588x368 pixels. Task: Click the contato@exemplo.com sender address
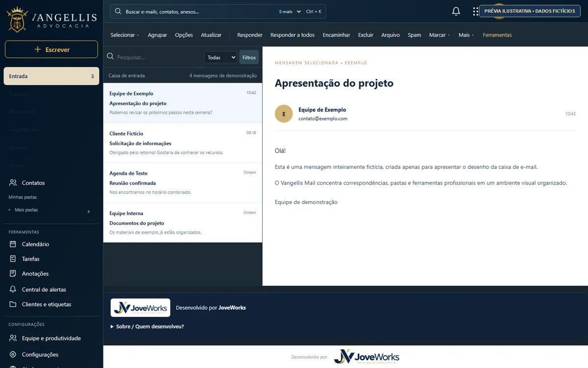[x=323, y=119]
